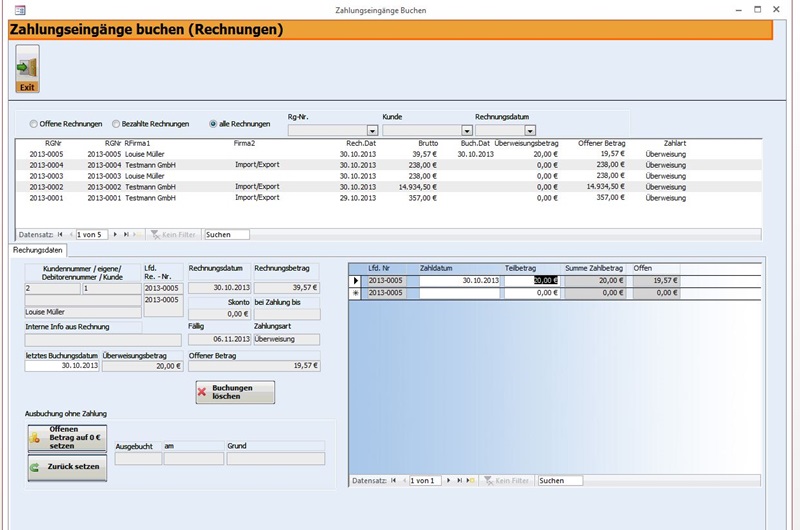Click the Fällig date field 06.11.2013
800x530 pixels.
tap(219, 339)
